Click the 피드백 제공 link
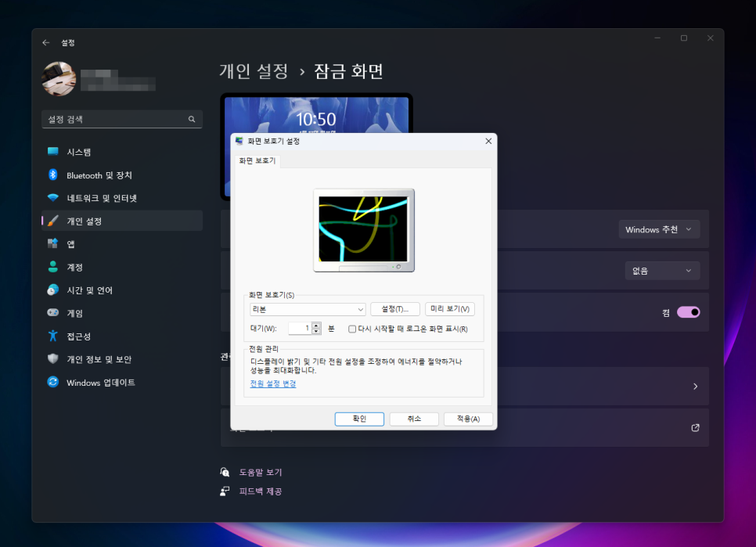The image size is (756, 547). (x=261, y=491)
